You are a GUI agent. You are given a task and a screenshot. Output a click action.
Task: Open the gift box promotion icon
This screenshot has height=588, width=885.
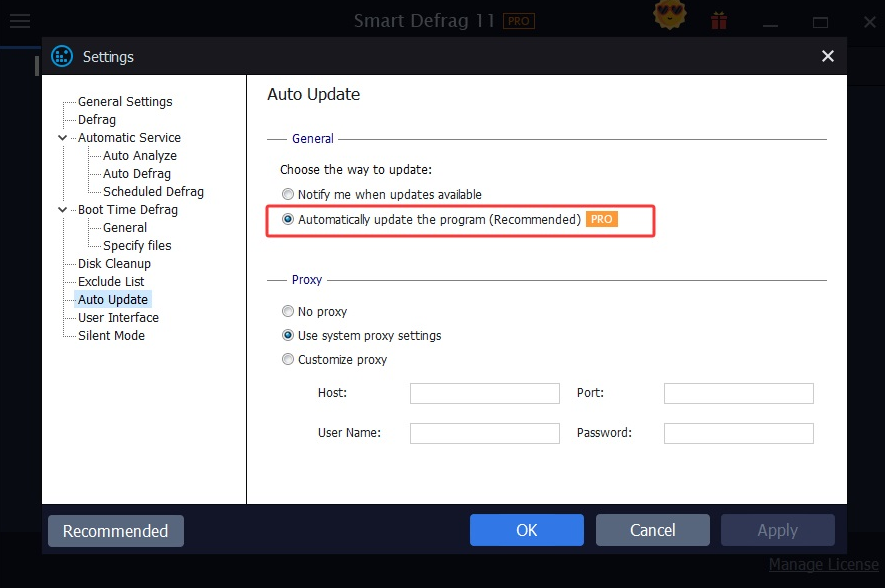point(718,21)
